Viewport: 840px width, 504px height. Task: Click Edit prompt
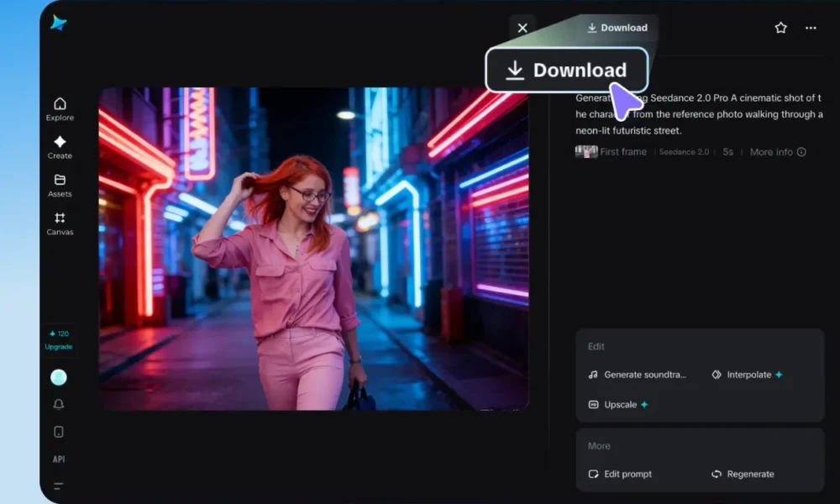(620, 474)
